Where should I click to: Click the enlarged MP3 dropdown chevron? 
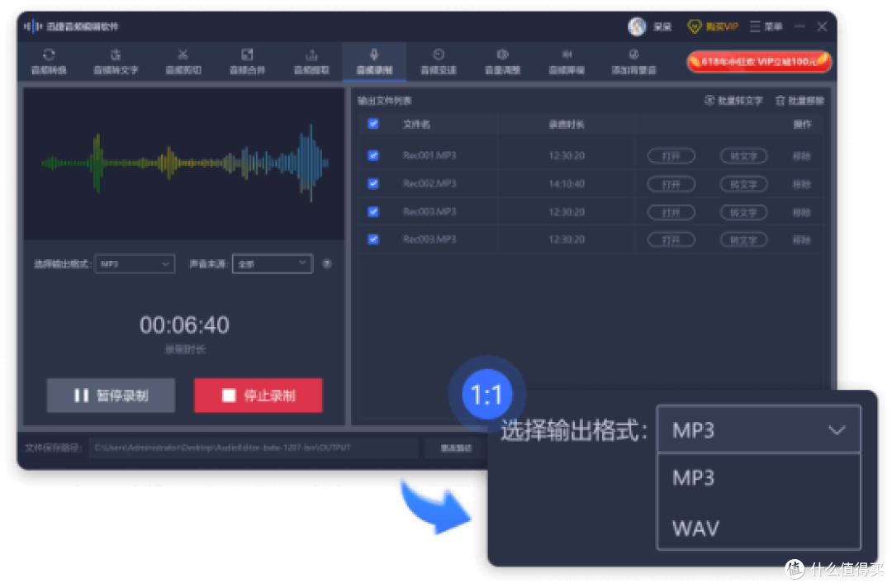[x=836, y=430]
